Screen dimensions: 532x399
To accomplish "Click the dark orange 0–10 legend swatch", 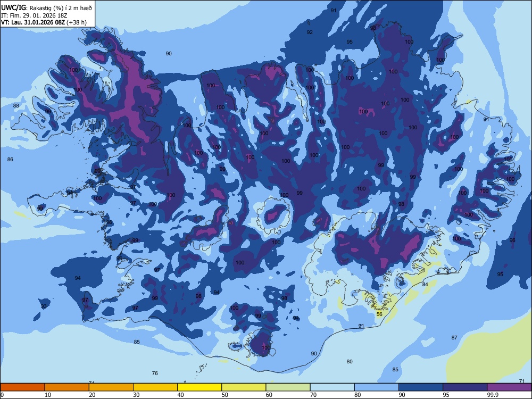I will pyautogui.click(x=23, y=387).
